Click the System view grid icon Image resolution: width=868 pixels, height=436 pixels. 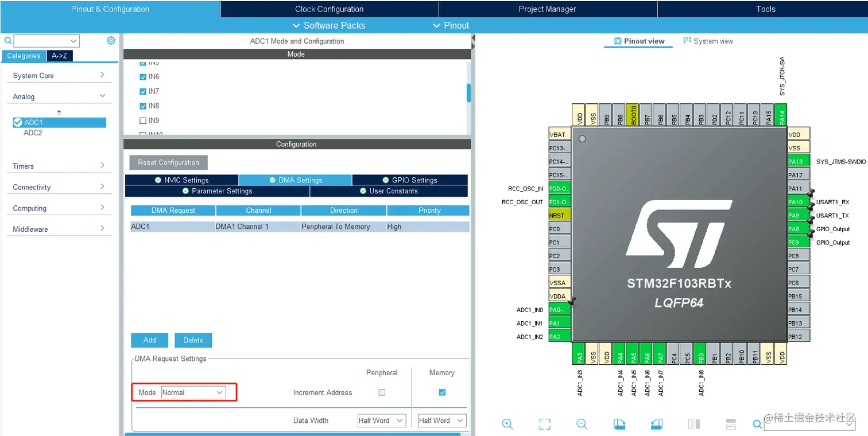(x=687, y=41)
